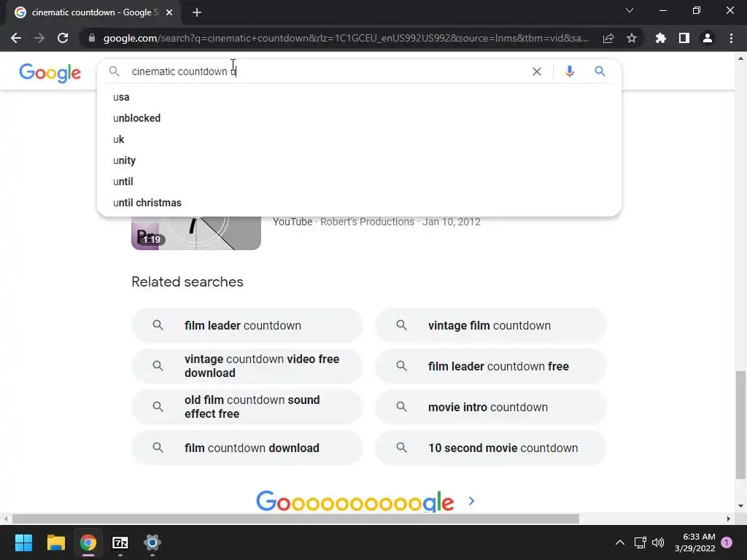The width and height of the screenshot is (747, 560).
Task: Show hidden system tray icons
Action: tap(619, 542)
